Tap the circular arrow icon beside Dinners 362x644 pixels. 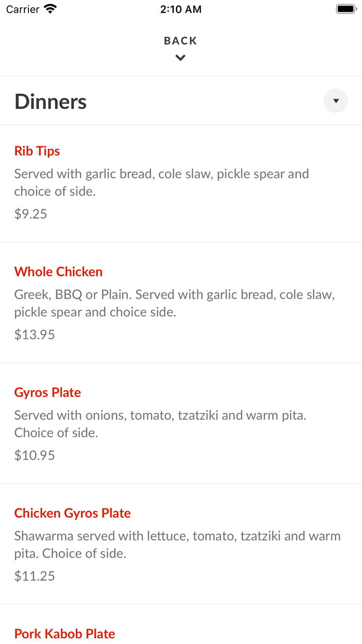(x=335, y=100)
